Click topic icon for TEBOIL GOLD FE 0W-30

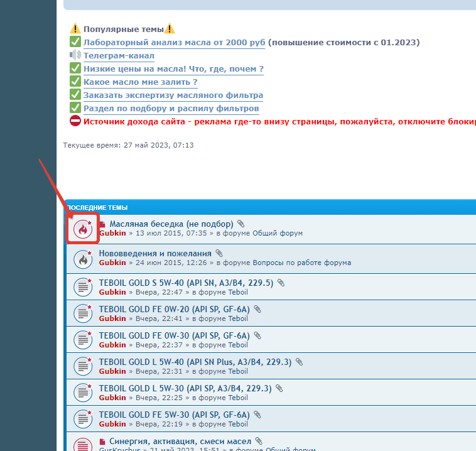click(x=83, y=340)
